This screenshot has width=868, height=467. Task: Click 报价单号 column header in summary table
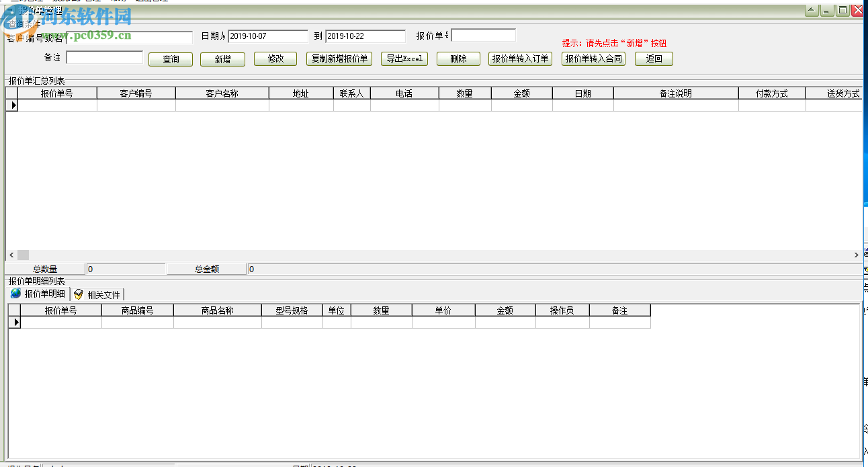(57, 93)
